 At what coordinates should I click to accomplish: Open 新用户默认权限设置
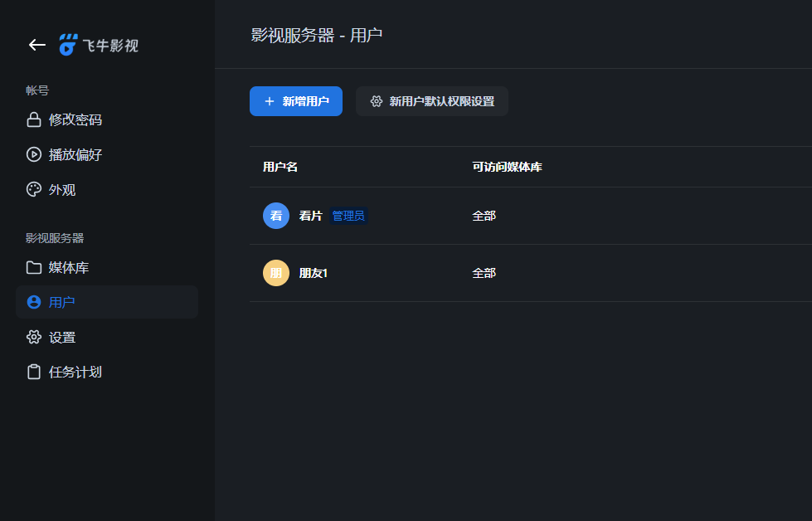point(431,100)
